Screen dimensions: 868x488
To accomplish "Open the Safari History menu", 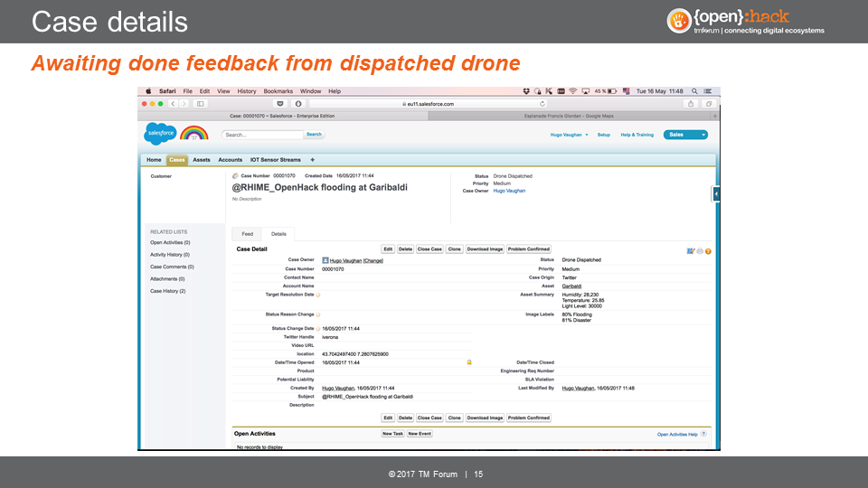I will [247, 91].
